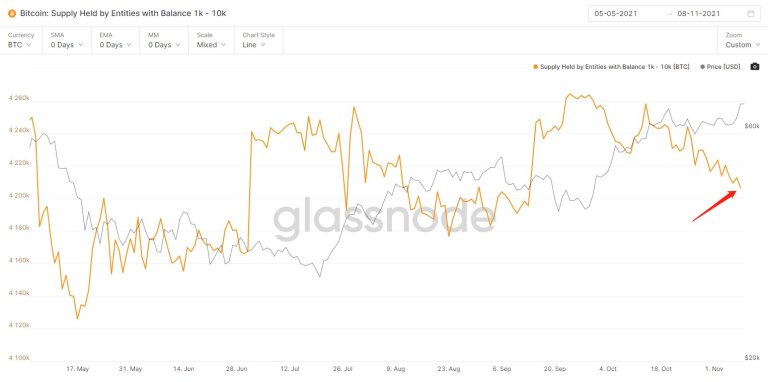Viewport: 768px width, 382px height.
Task: Click the orange legend dot for supply series
Action: (535, 67)
